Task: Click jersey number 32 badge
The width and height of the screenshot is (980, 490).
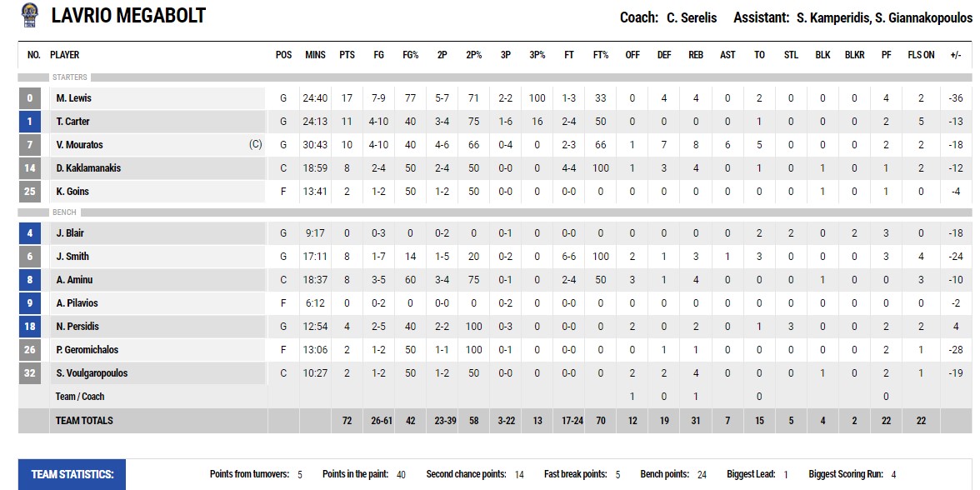Action: pyautogui.click(x=30, y=373)
